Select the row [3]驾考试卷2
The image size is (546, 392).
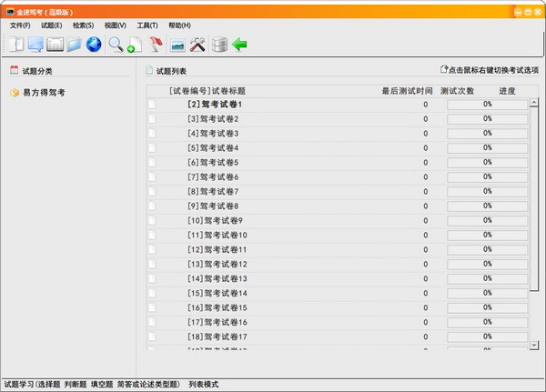click(338, 119)
